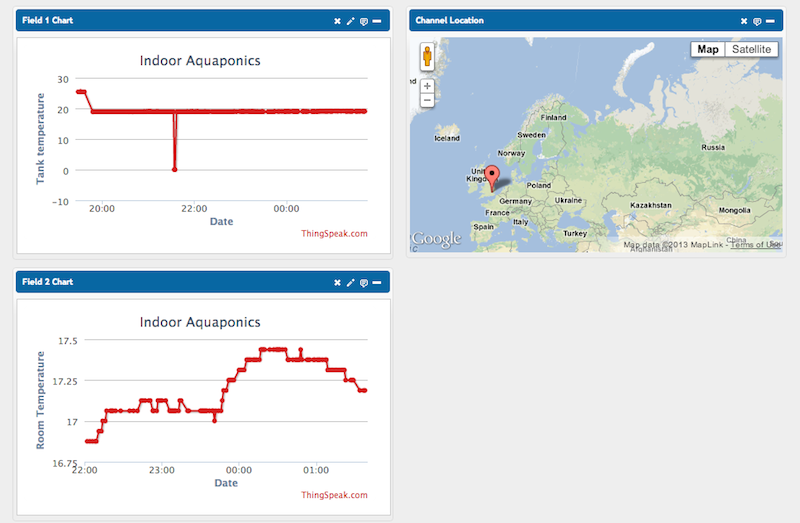Select the Map view type
The width and height of the screenshot is (800, 523).
[708, 49]
